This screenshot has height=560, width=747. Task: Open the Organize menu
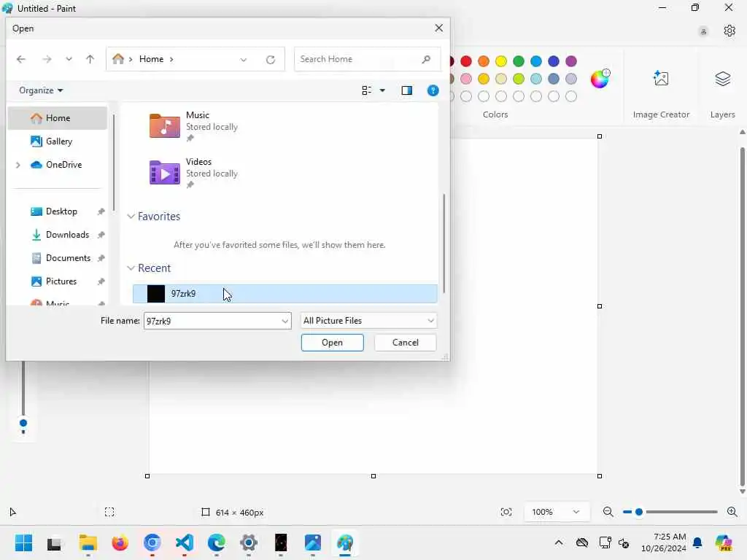(x=41, y=90)
